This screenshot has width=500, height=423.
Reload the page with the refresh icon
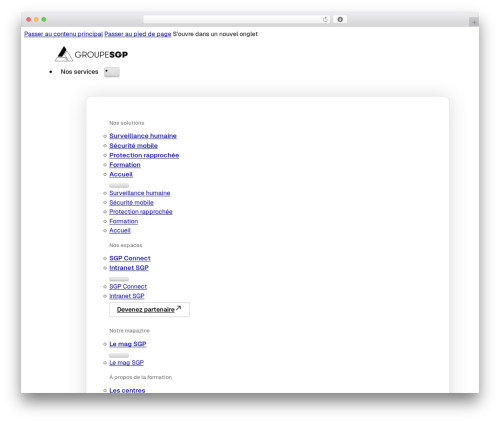click(325, 20)
